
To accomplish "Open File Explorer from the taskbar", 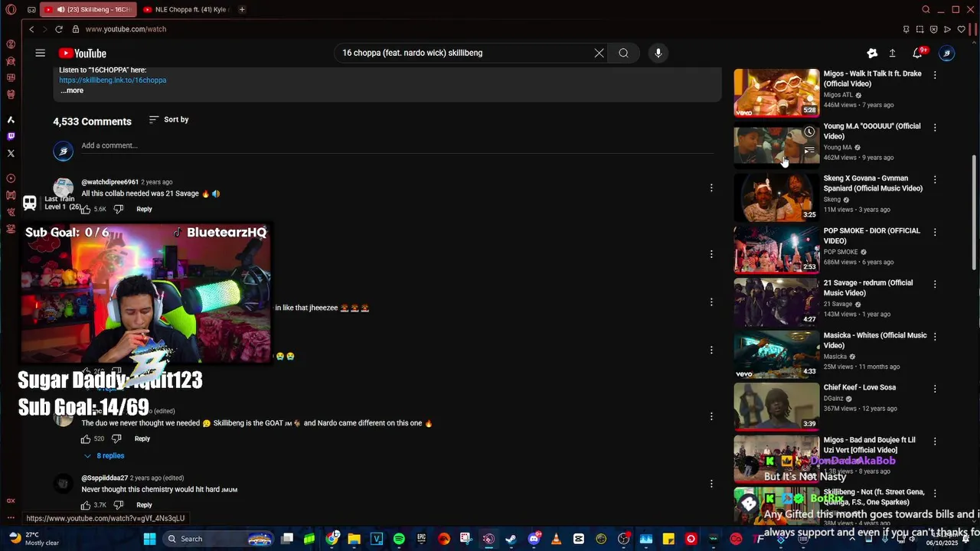I will coord(354,539).
